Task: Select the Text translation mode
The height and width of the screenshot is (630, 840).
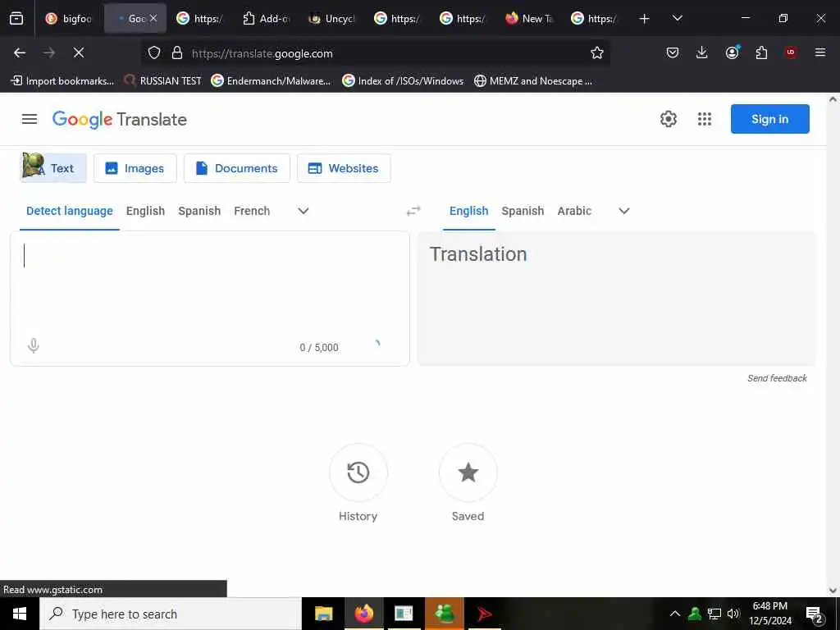Action: [x=53, y=168]
